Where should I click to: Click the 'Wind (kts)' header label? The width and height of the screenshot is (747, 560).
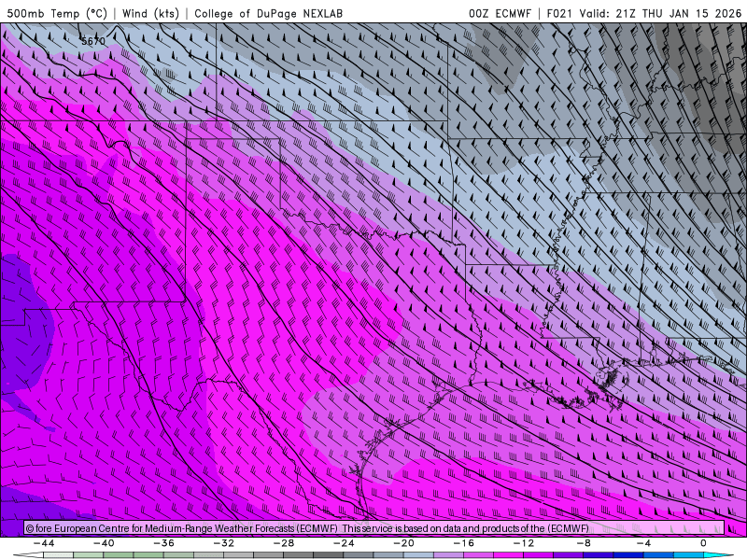point(150,13)
